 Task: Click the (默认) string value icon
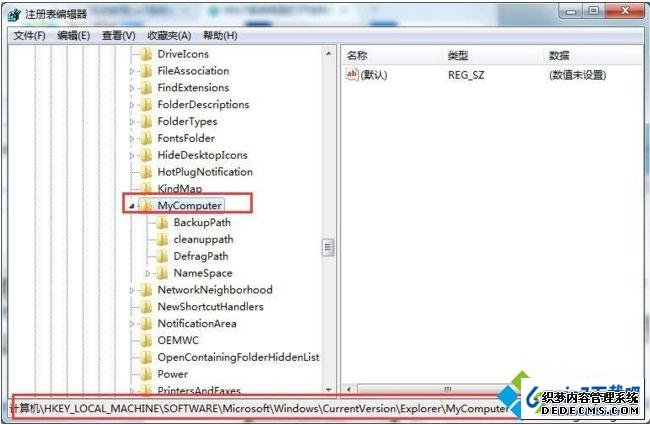[x=352, y=75]
